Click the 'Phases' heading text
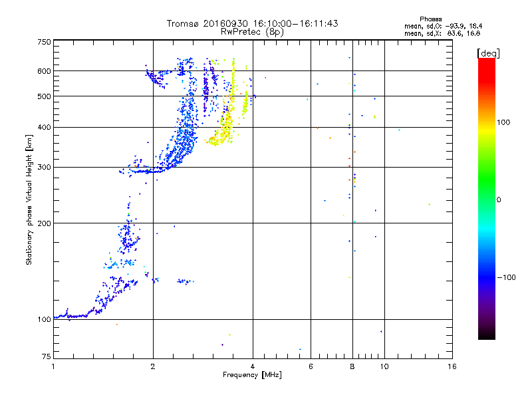532x399 pixels. [430, 19]
